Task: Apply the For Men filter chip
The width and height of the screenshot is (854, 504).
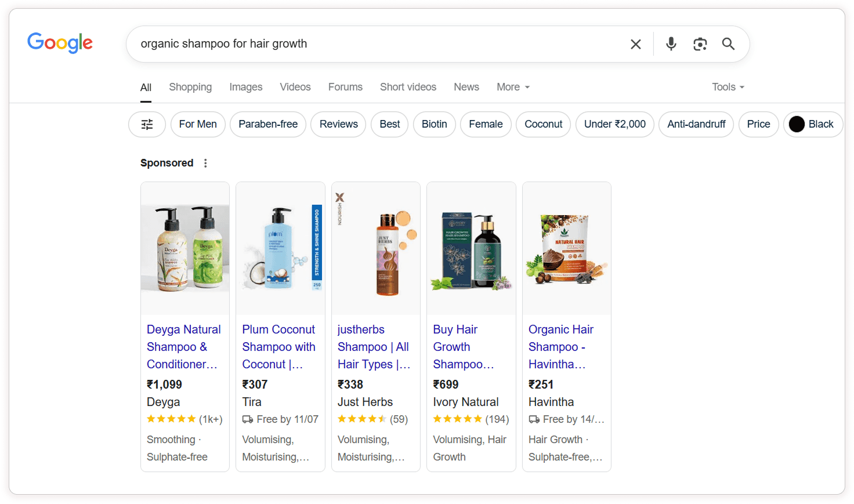Action: click(x=198, y=124)
